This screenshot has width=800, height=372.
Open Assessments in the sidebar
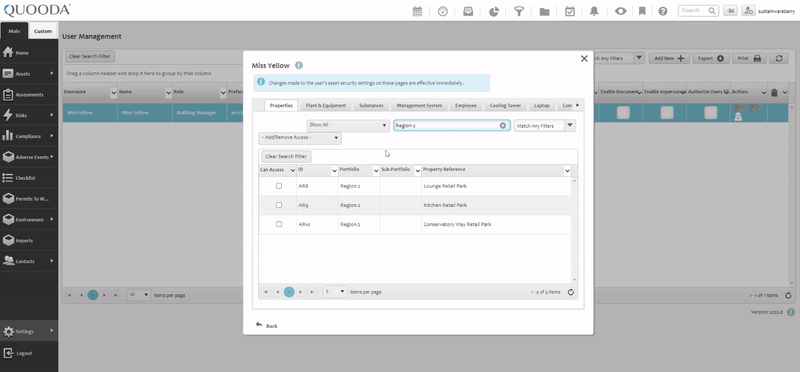[29, 94]
